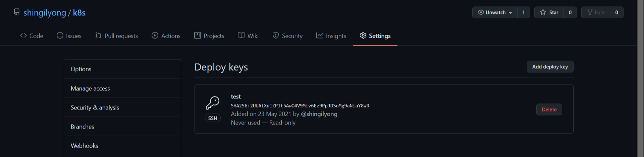The height and width of the screenshot is (157, 644).
Task: Open the Projects tab
Action: click(x=209, y=36)
